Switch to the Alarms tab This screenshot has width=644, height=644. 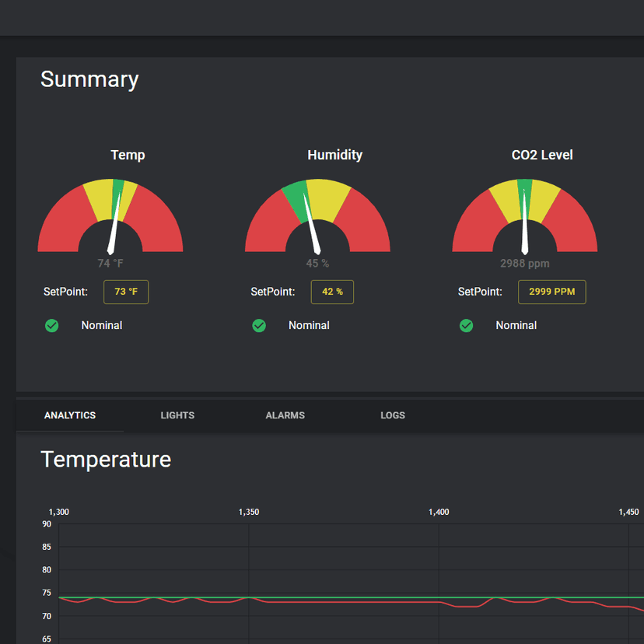(285, 415)
